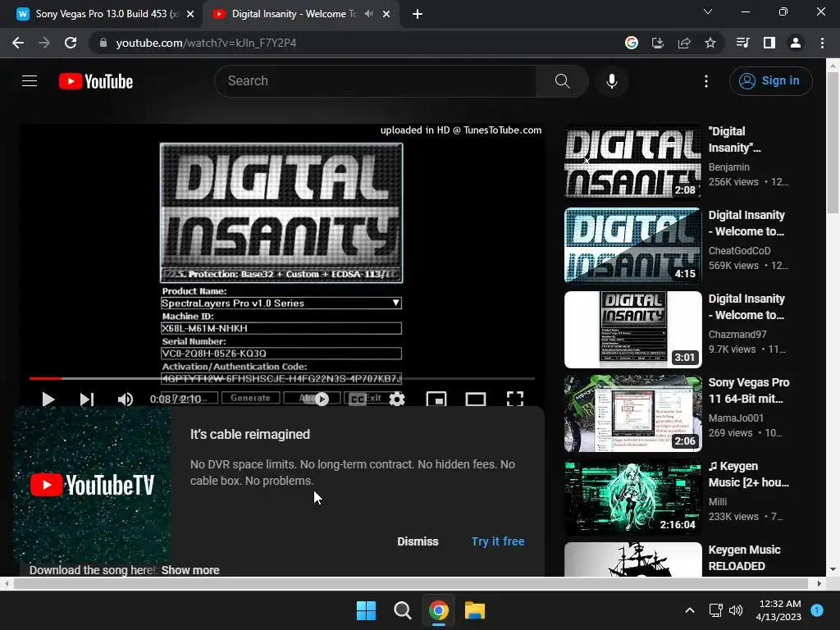Click the Chrome taskbar icon
Image resolution: width=840 pixels, height=630 pixels.
click(x=438, y=610)
